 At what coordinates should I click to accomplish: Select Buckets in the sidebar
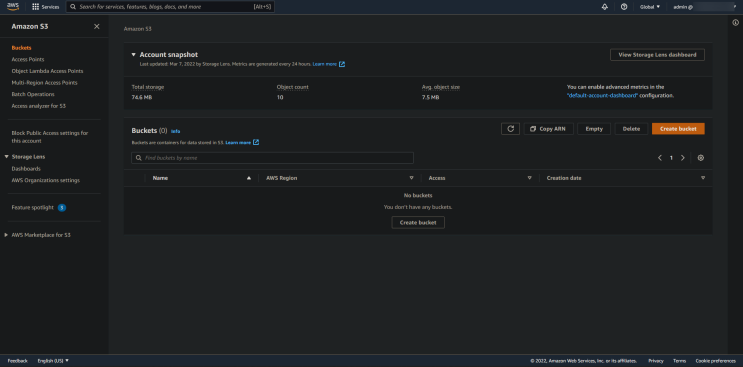pos(21,48)
